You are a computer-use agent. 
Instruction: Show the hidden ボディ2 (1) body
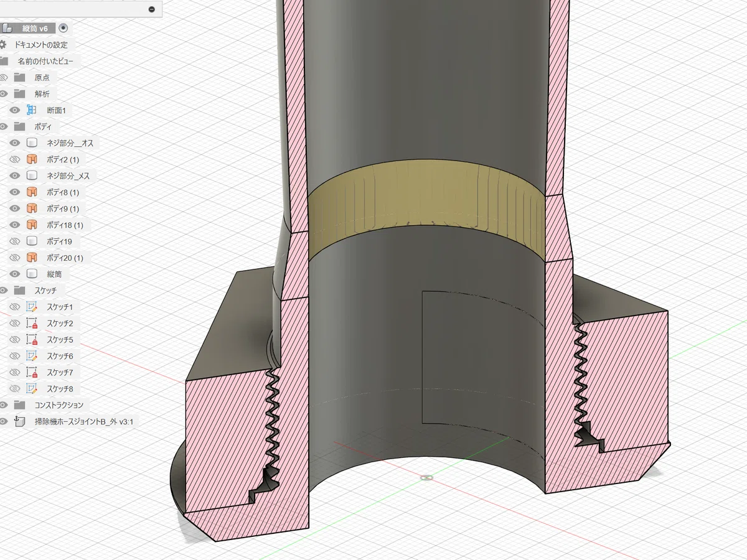16,159
